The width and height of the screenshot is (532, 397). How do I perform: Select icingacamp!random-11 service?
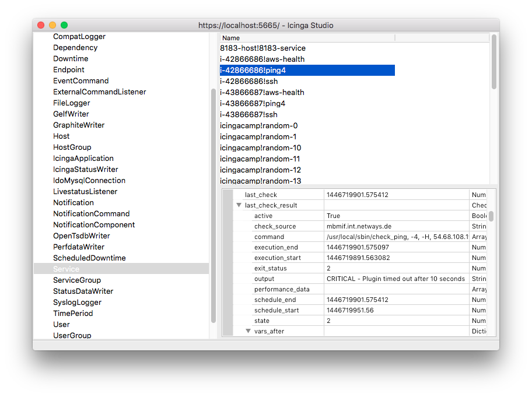pos(260,159)
